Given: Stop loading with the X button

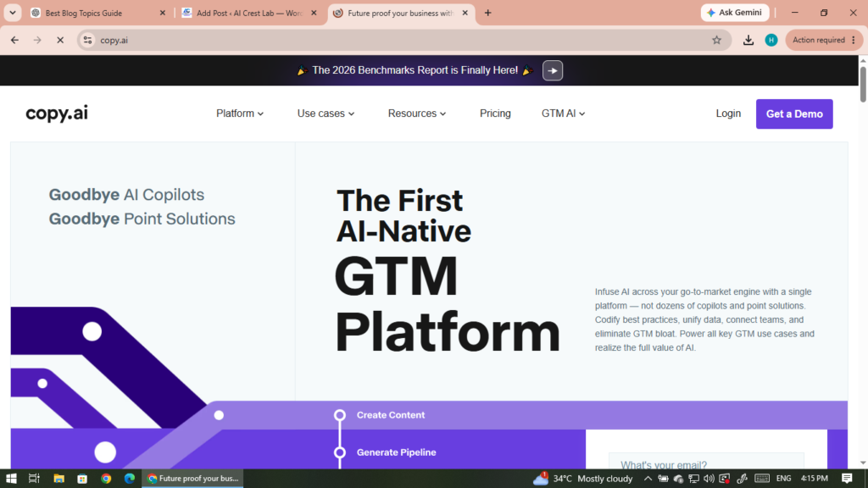Looking at the screenshot, I should [60, 40].
